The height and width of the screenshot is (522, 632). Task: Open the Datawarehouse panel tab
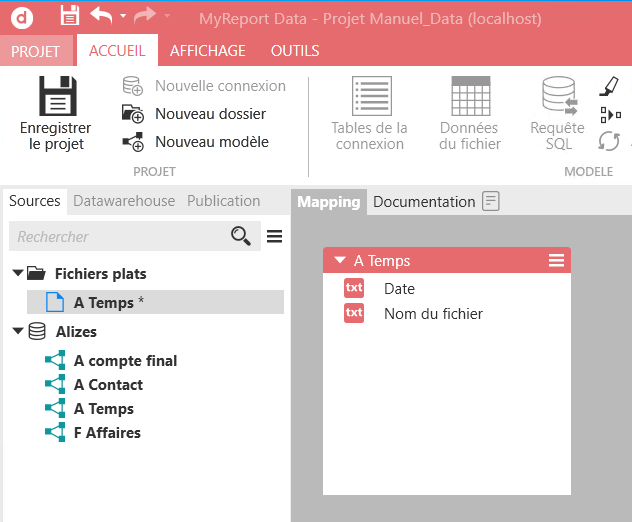coord(124,201)
